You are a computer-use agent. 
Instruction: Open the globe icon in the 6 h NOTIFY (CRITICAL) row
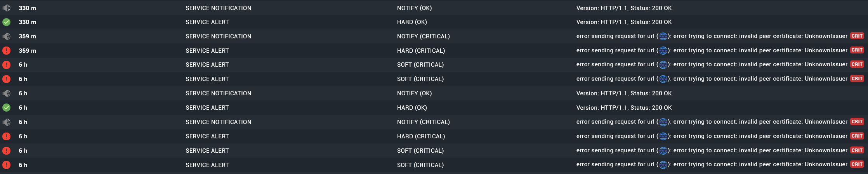coord(663,122)
